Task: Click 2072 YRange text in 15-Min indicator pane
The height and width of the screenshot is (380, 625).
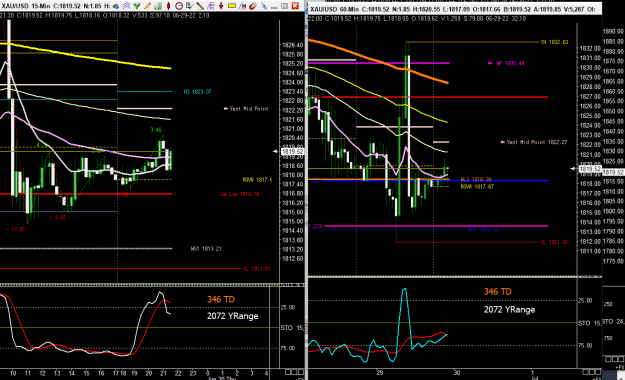Action: (232, 316)
